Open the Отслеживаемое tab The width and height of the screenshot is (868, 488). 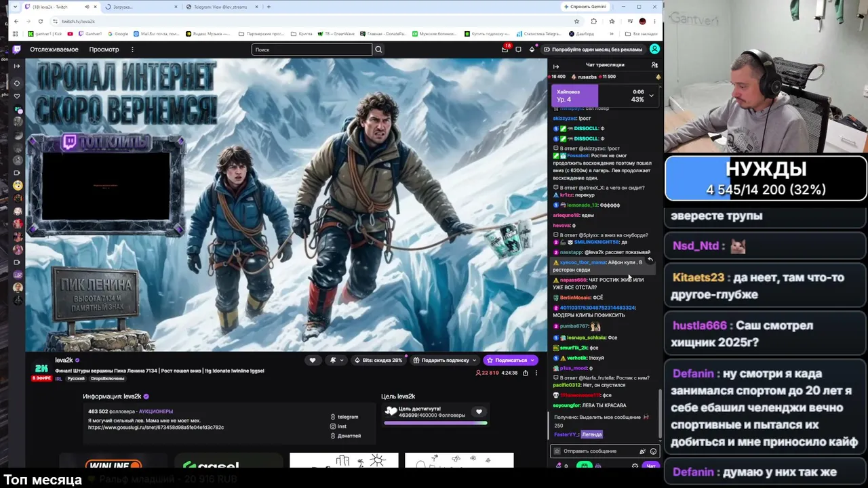(54, 49)
